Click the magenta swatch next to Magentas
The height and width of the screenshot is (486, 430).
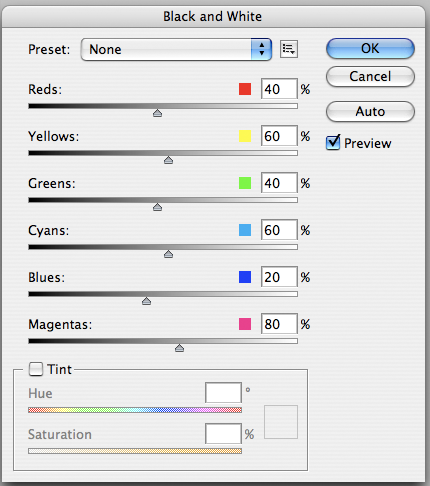245,324
